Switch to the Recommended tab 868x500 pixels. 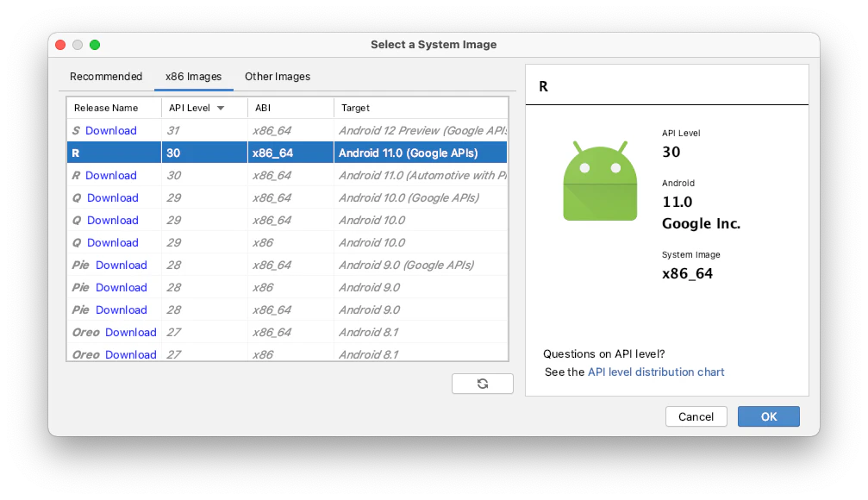pos(106,77)
